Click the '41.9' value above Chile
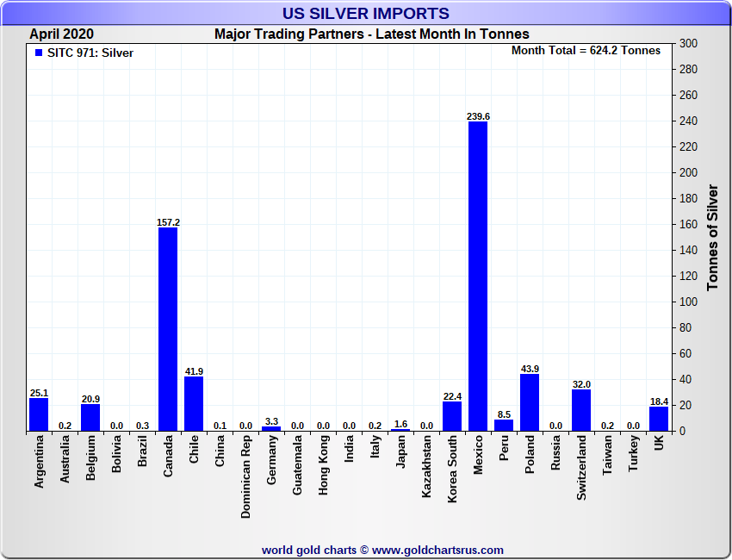This screenshot has height=560, width=732. click(x=194, y=371)
